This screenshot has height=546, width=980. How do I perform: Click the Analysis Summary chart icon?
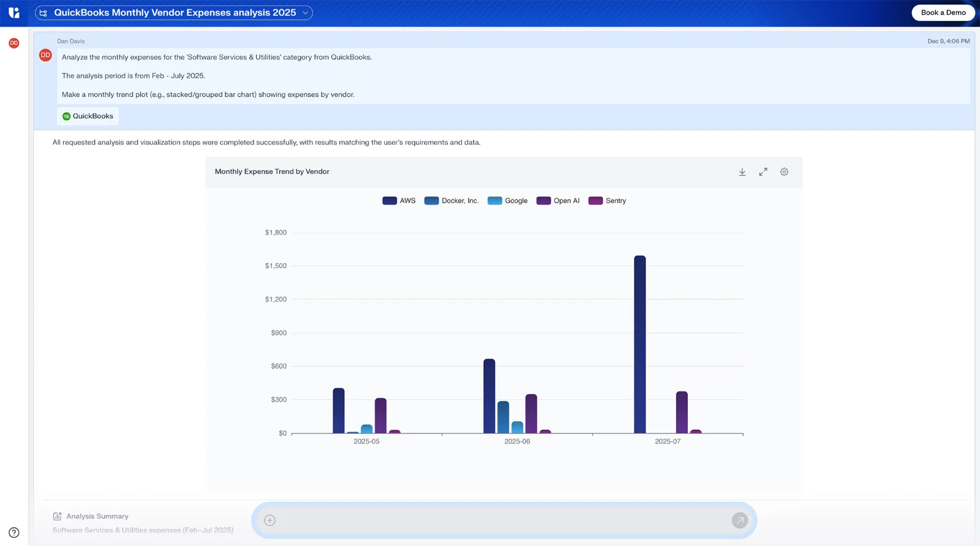coord(57,517)
